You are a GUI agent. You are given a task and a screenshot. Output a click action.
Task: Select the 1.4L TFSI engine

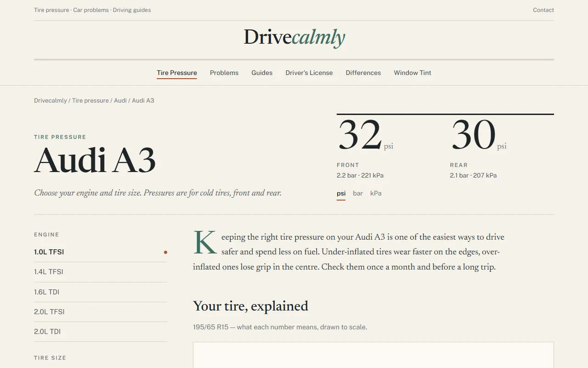tap(101, 272)
